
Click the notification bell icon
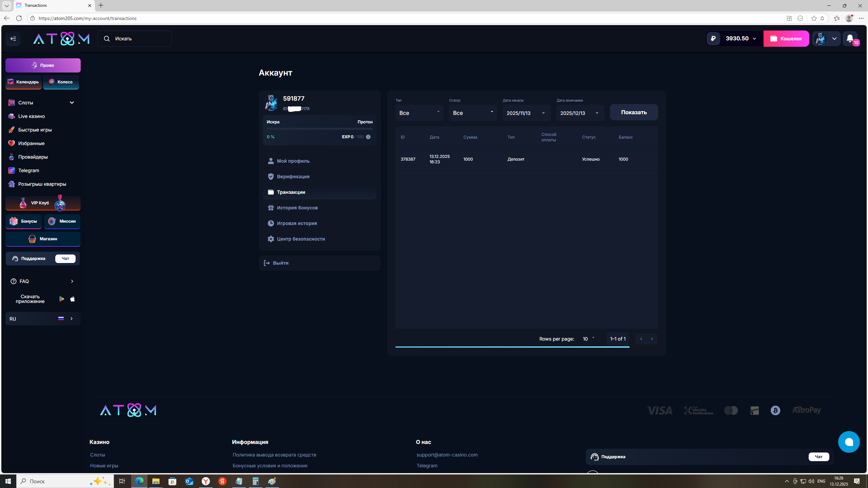click(850, 39)
